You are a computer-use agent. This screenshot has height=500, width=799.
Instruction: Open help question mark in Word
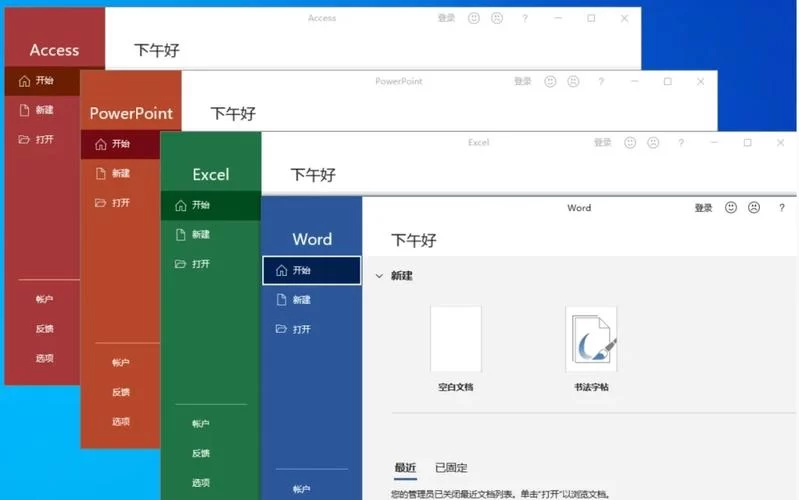782,208
